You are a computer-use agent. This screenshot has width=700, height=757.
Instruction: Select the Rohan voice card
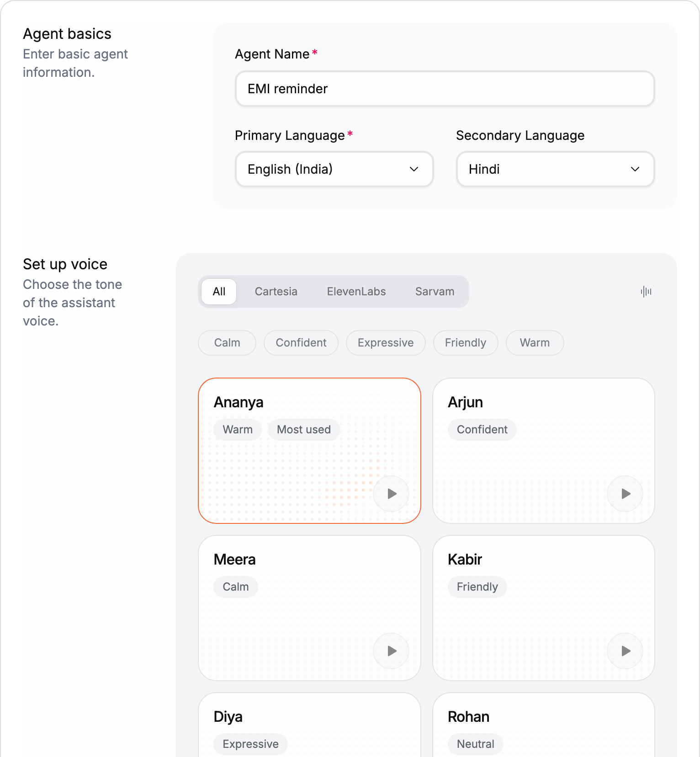[544, 725]
